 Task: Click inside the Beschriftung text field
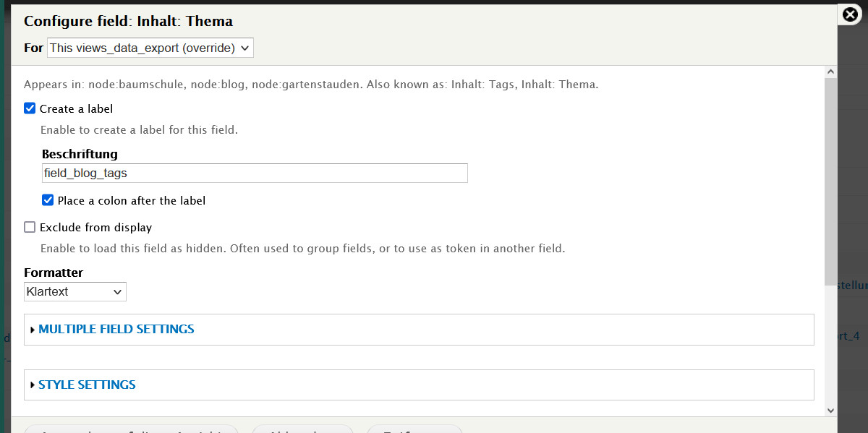pos(253,173)
